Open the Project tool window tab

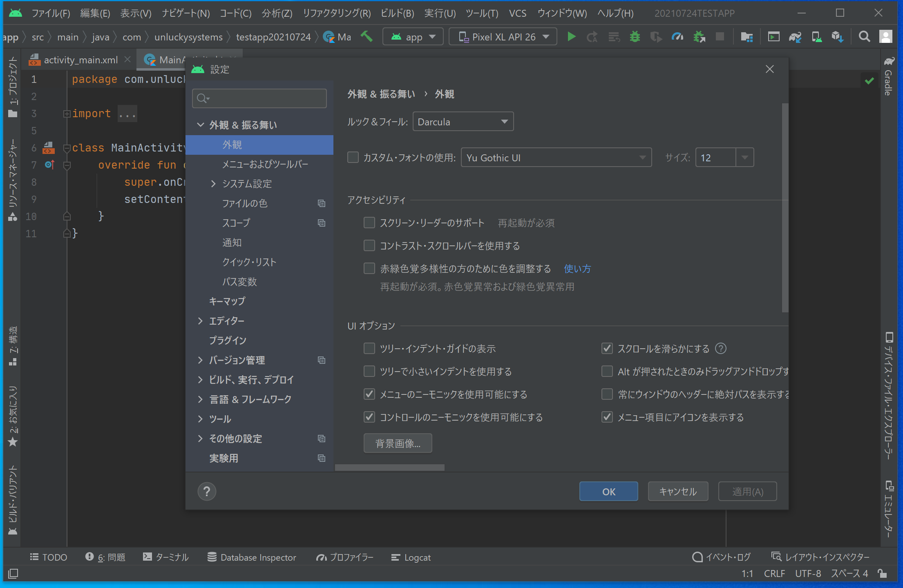[13, 87]
